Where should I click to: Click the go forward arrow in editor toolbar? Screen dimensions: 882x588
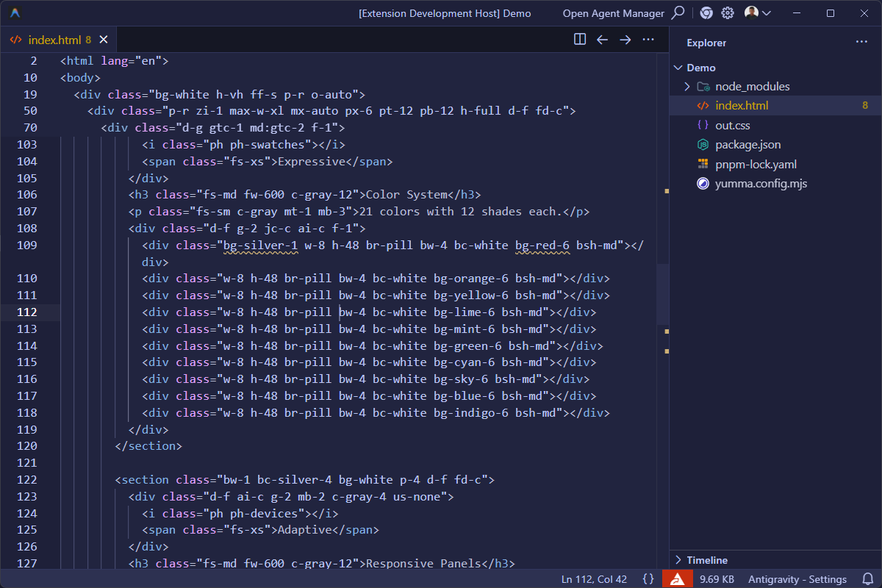625,40
